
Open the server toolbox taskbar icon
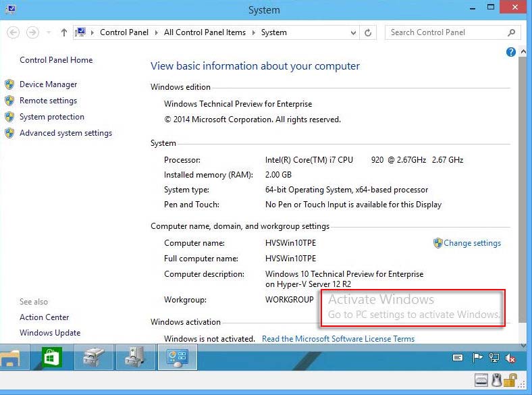tap(136, 357)
